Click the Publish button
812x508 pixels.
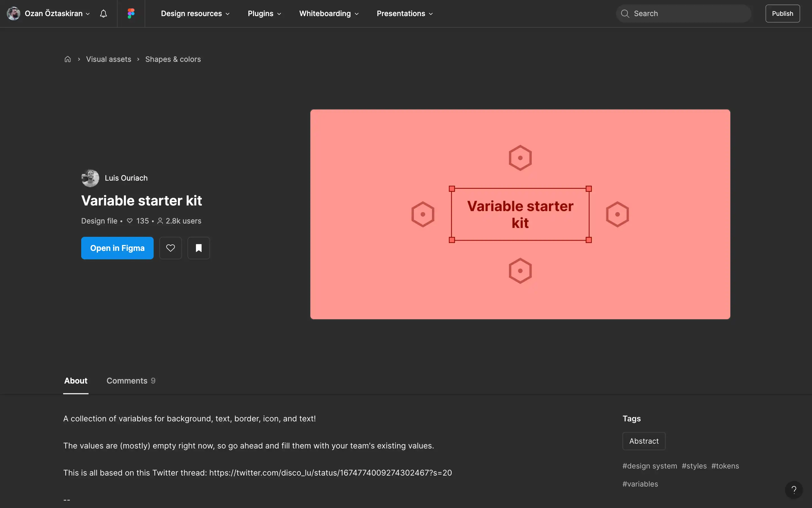click(x=782, y=14)
